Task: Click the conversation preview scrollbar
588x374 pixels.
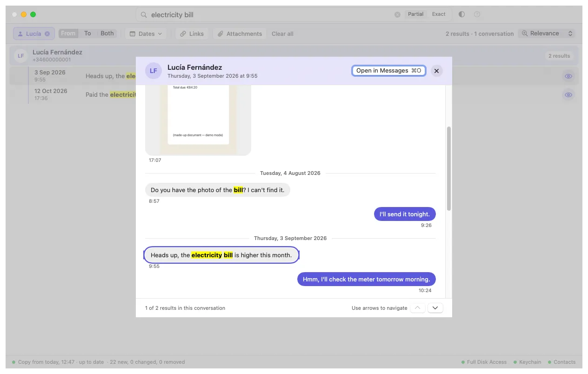Action: pyautogui.click(x=449, y=168)
